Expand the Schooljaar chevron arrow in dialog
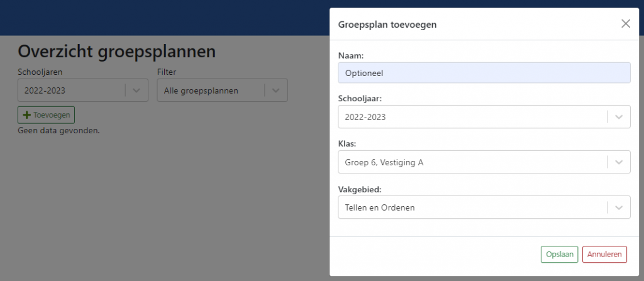Screen dimensions: 644x281 (619, 117)
